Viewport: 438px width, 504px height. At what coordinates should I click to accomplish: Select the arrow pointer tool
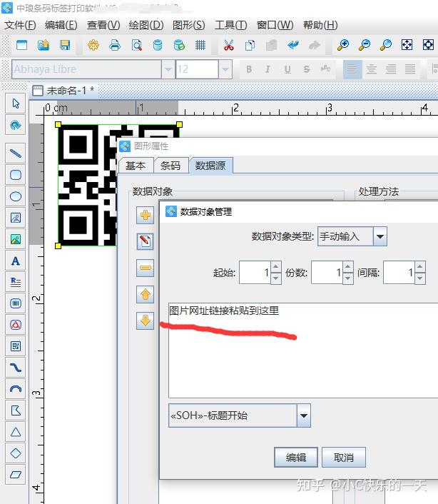pos(16,104)
